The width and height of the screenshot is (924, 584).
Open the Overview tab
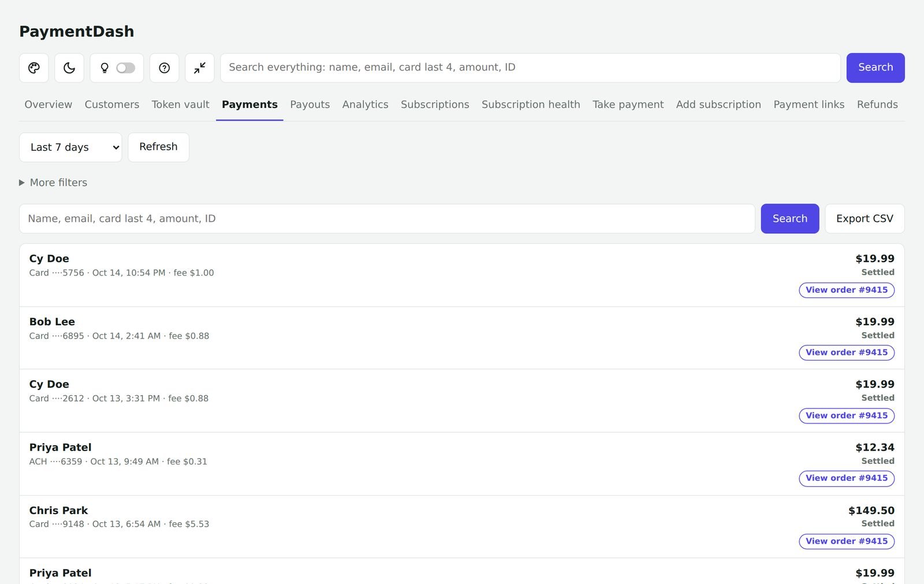[49, 105]
